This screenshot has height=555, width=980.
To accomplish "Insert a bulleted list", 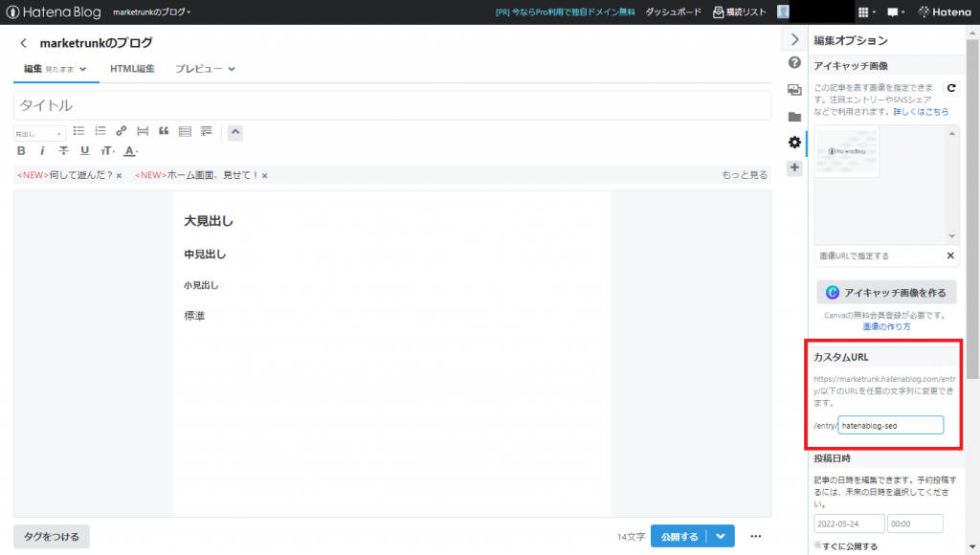I will [x=79, y=131].
